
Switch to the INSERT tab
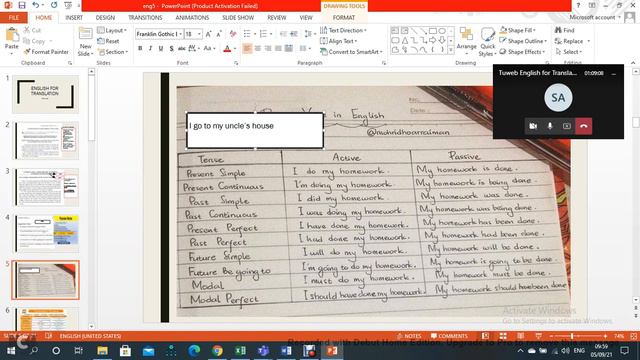(x=74, y=18)
